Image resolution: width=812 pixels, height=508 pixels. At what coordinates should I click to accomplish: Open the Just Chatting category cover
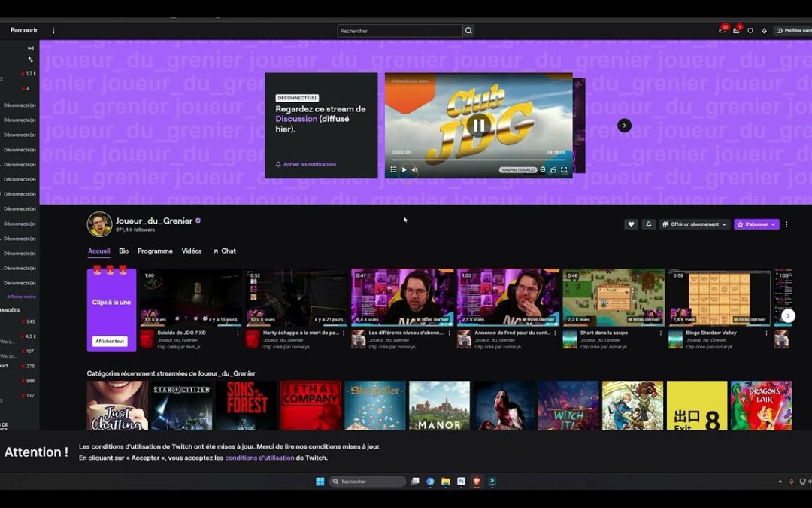click(117, 406)
